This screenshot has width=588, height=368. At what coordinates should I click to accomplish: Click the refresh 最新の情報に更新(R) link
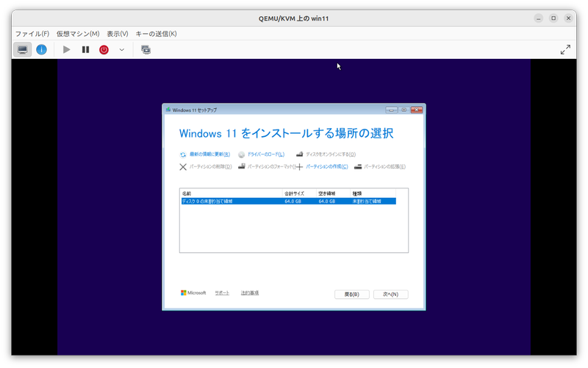click(x=209, y=155)
